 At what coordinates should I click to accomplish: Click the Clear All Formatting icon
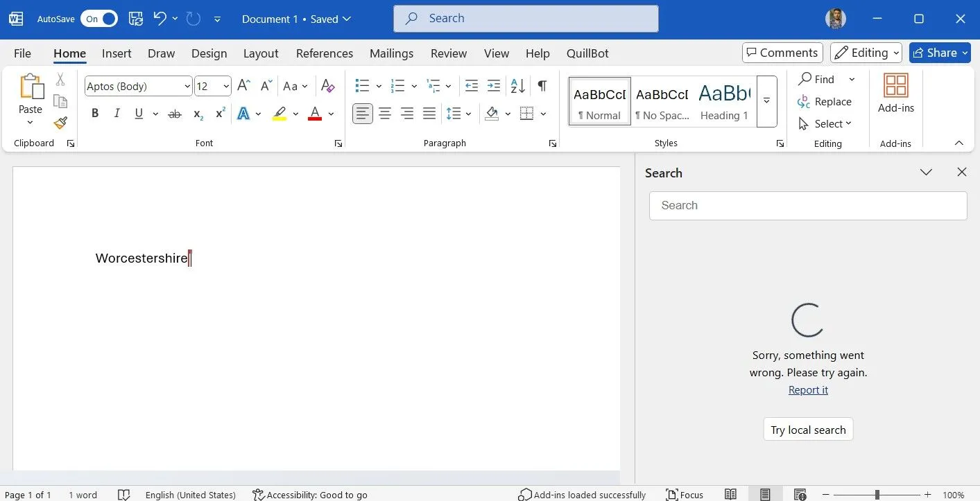click(x=328, y=86)
